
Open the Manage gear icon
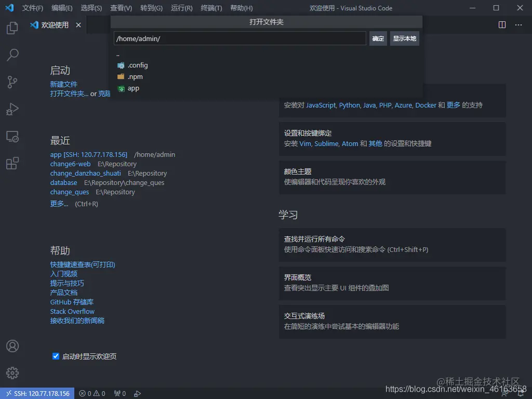click(12, 373)
